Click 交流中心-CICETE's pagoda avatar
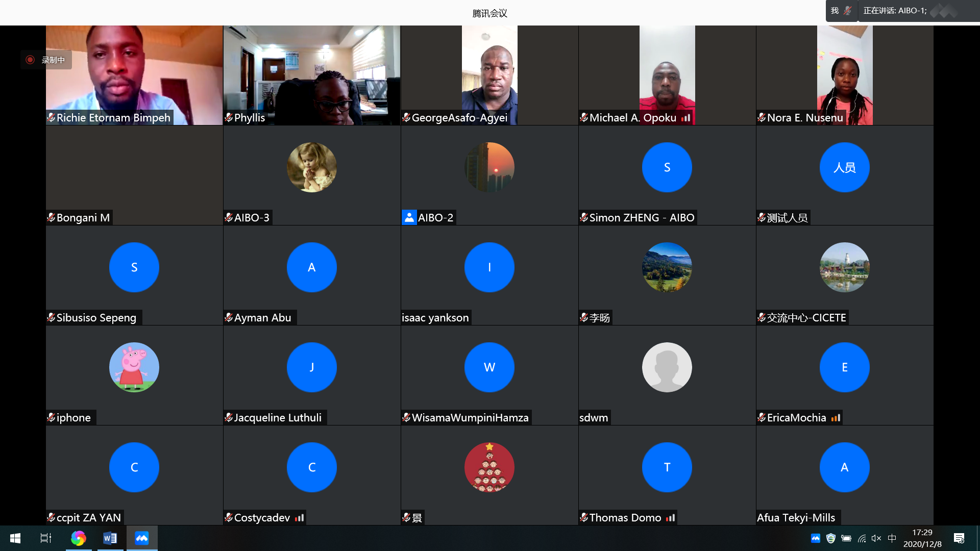Viewport: 980px width, 551px height. 845,267
